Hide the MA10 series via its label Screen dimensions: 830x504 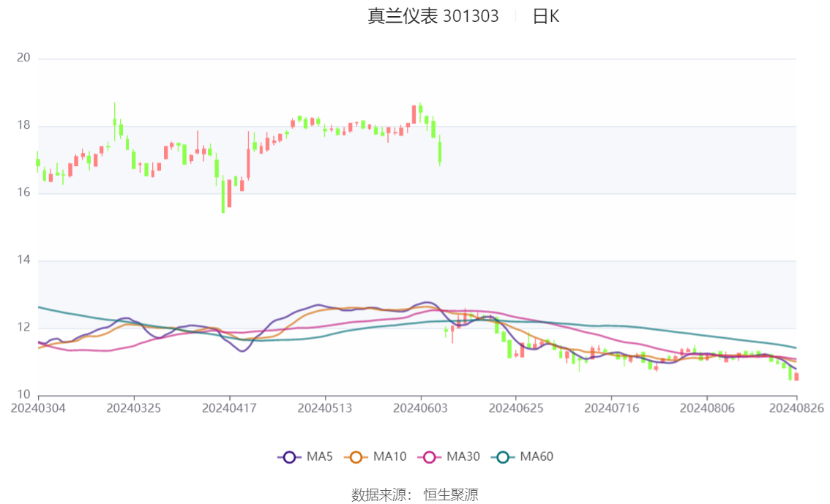[389, 457]
